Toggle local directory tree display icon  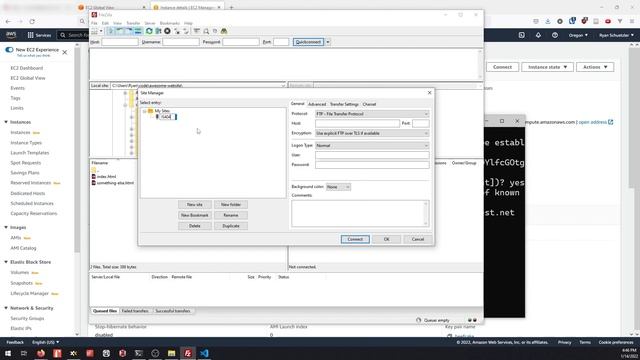(x=120, y=31)
